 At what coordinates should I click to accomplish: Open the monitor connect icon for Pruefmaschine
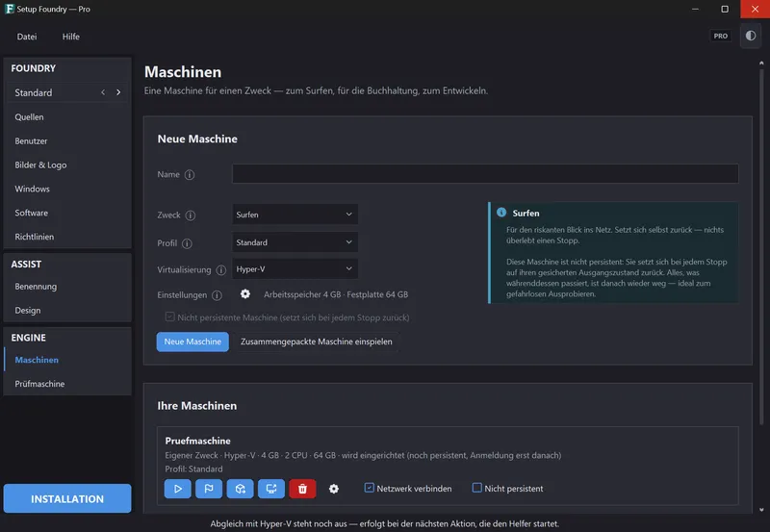click(x=271, y=489)
